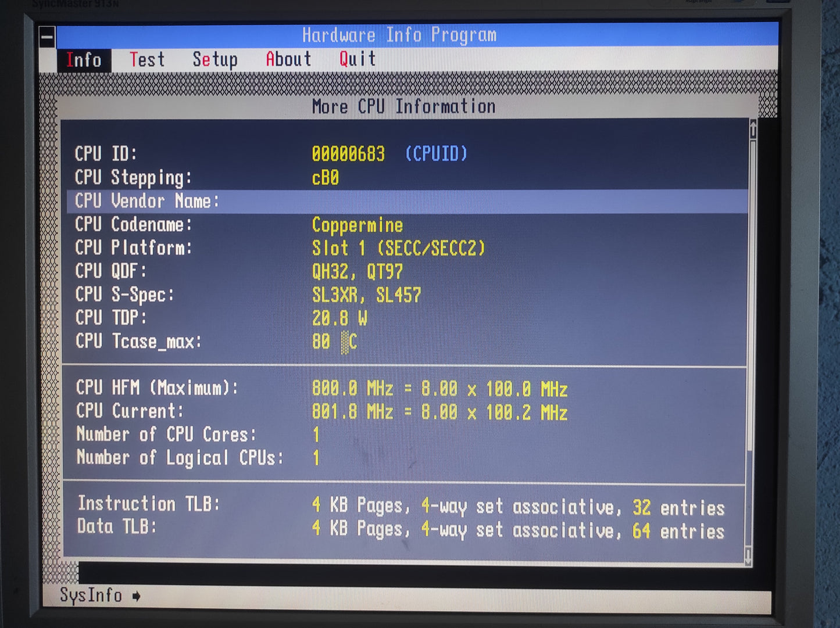Viewport: 840px width, 628px height.
Task: Select the CPU Platform row
Action: pyautogui.click(x=174, y=248)
